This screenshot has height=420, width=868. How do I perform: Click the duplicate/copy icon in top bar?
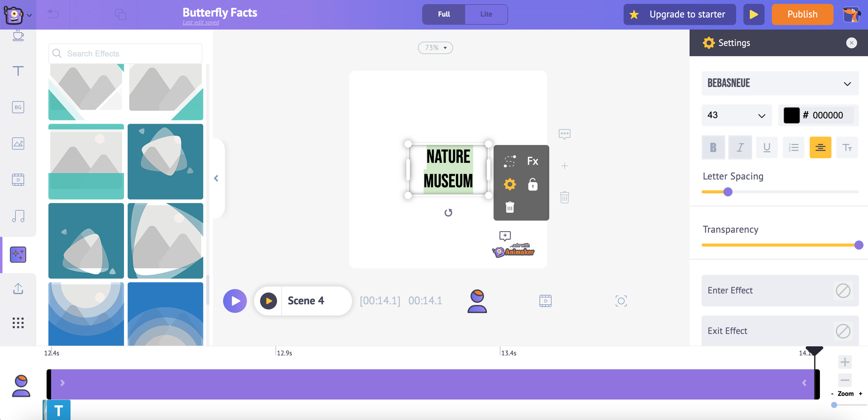point(120,14)
